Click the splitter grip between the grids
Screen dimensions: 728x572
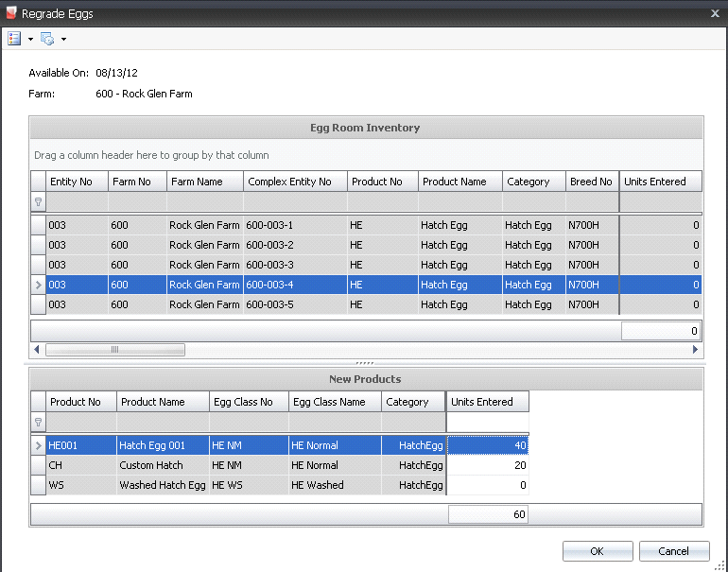pos(364,363)
